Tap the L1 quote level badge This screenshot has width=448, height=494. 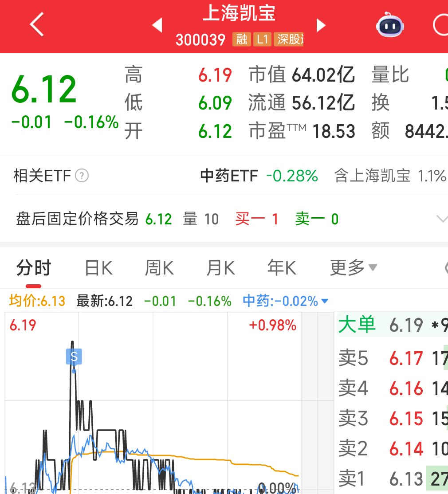pos(262,39)
